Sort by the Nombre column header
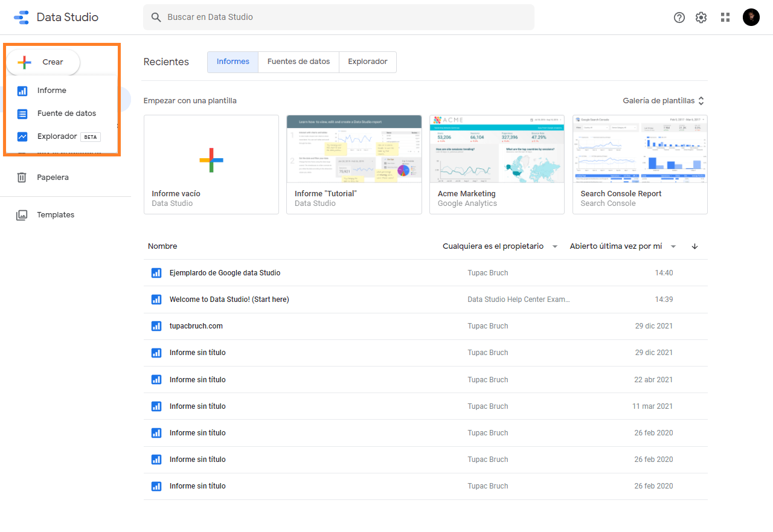Viewport: 773px width, 532px height. [162, 246]
